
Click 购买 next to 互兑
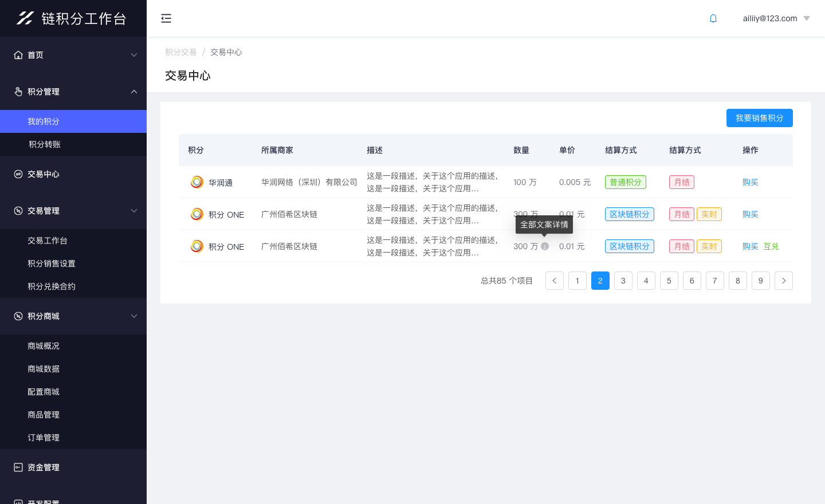tap(751, 246)
